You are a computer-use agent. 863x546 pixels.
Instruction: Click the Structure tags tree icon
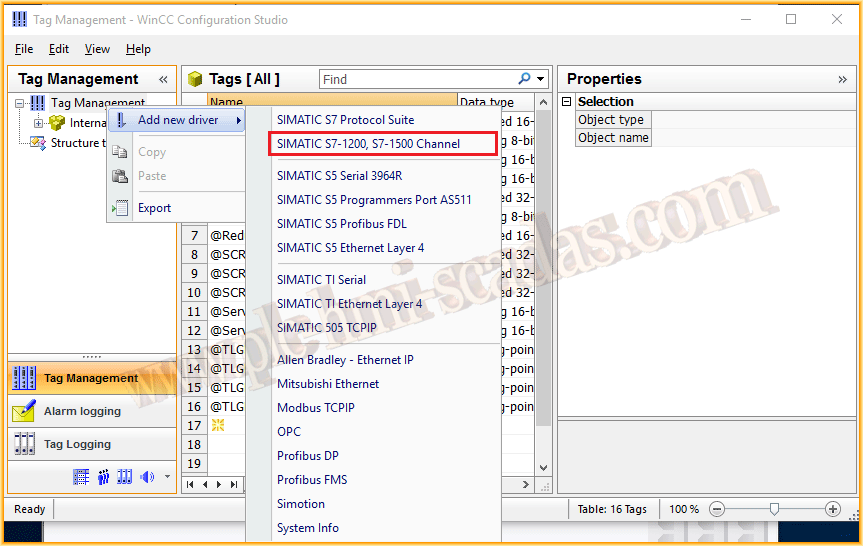click(38, 143)
